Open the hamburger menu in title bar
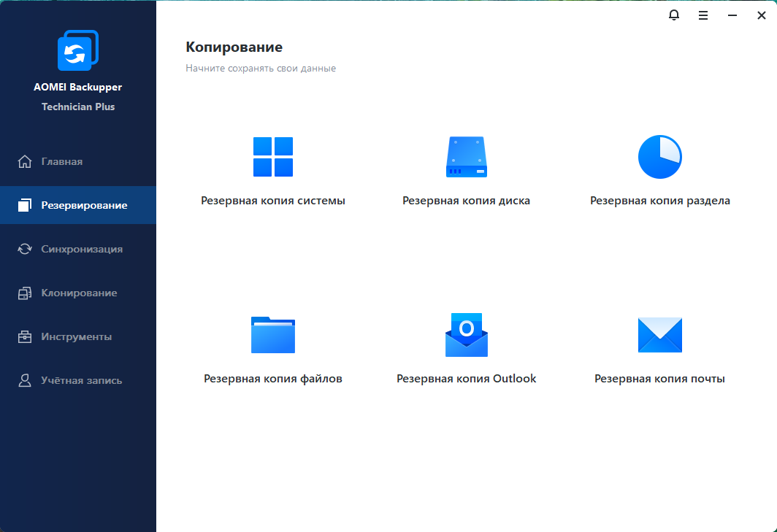This screenshot has width=777, height=532. pyautogui.click(x=703, y=15)
